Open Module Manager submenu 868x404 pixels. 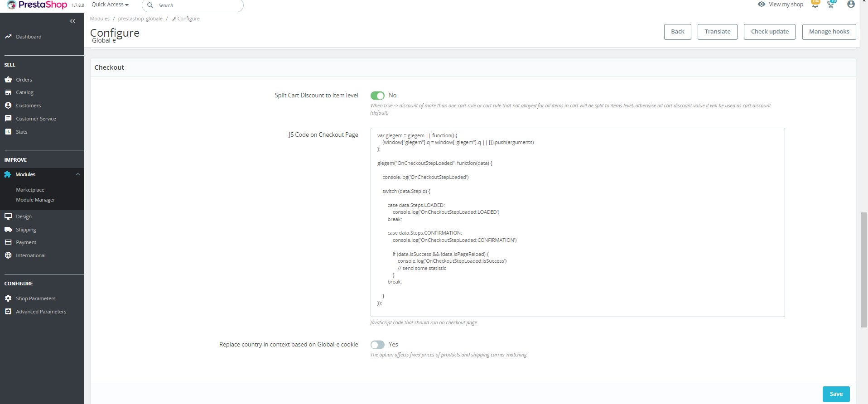pos(35,200)
